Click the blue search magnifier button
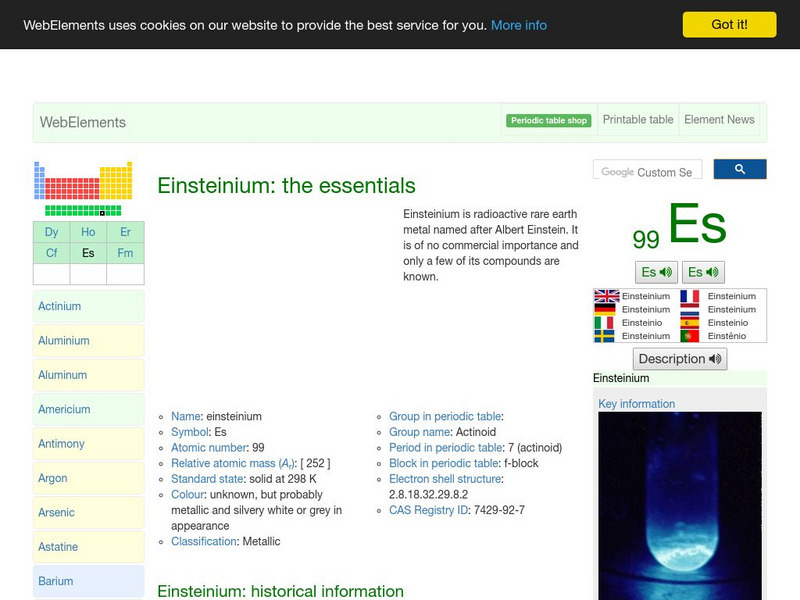Image resolution: width=800 pixels, height=600 pixels. tap(740, 169)
